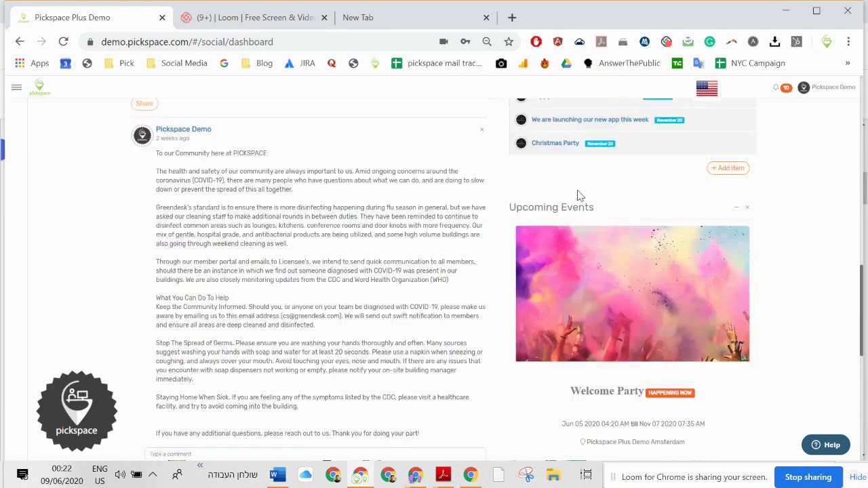Click the US flag language selector
This screenshot has width=868, height=488.
pos(707,88)
